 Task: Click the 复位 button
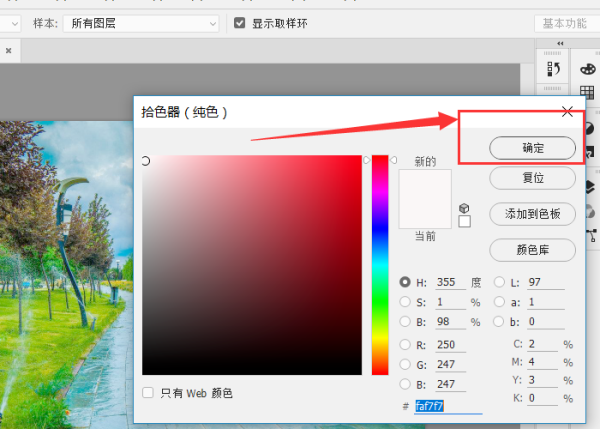tap(532, 178)
